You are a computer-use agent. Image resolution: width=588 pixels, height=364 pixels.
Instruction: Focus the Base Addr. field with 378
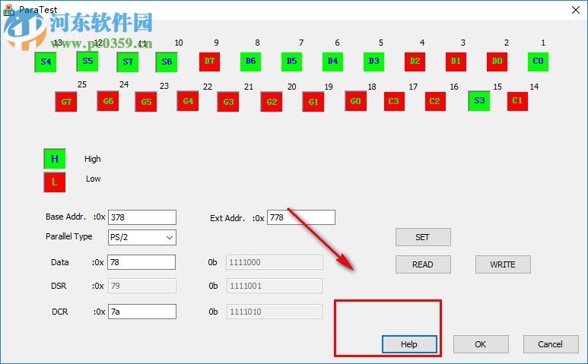142,217
